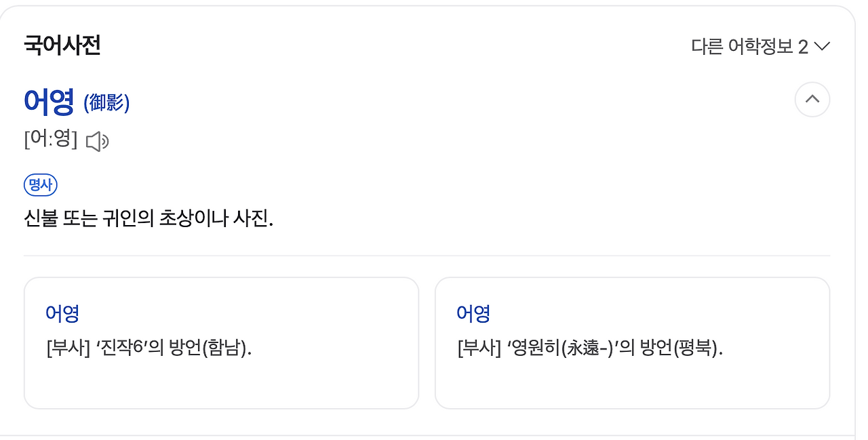868x440 pixels.
Task: Open the 어영 entry in the 함남 dialect card
Action: pyautogui.click(x=62, y=314)
